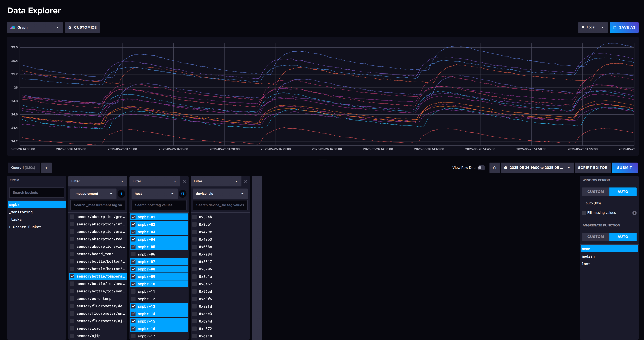This screenshot has width=644, height=340.
Task: Remove the host filter with X icon
Action: (184, 181)
